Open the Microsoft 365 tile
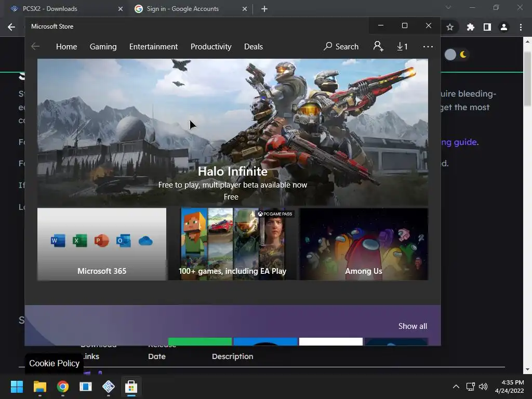This screenshot has width=532, height=399. pos(102,244)
